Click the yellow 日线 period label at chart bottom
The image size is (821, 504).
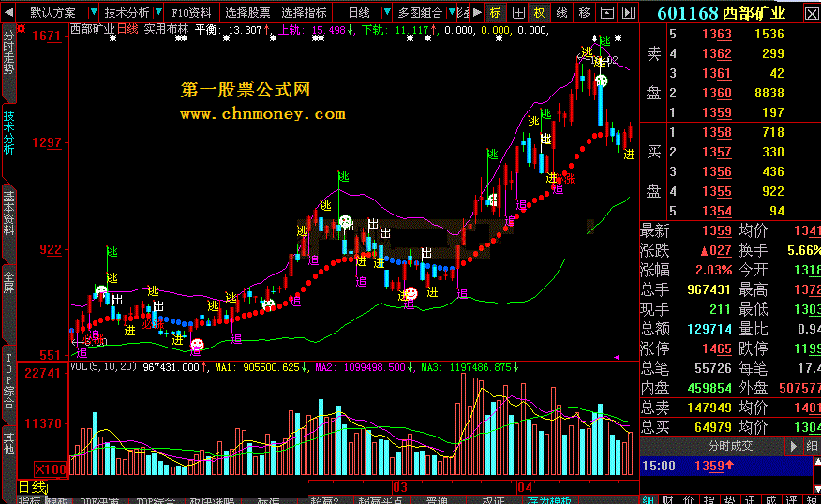click(33, 487)
